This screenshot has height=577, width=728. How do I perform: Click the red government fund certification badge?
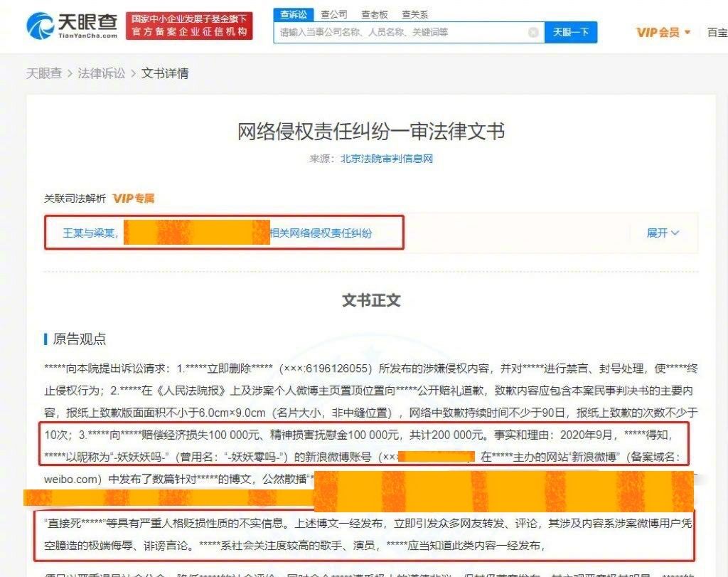pos(188,23)
